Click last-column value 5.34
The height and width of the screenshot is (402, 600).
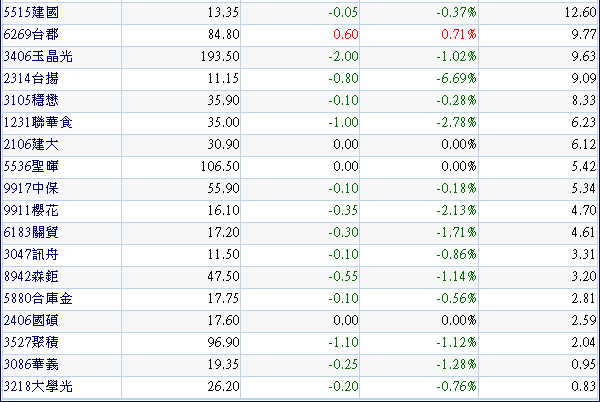click(584, 189)
